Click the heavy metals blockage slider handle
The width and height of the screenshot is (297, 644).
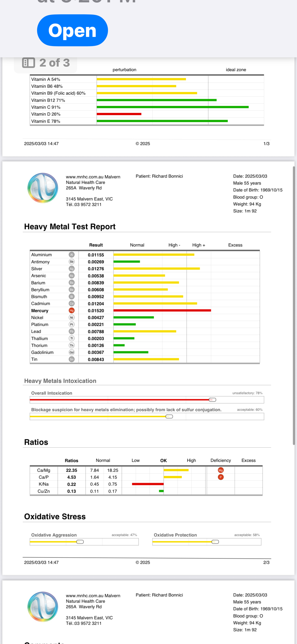tap(169, 416)
